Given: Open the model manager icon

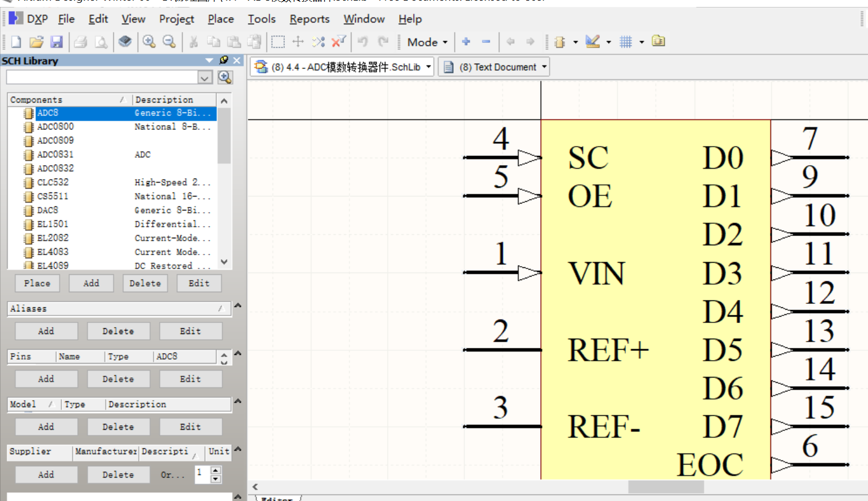Looking at the screenshot, I should coord(659,42).
